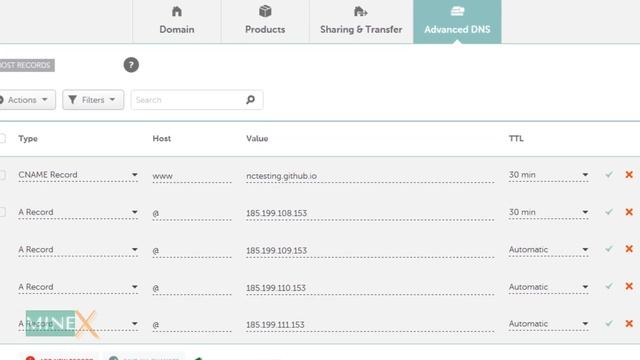The image size is (640, 360).
Task: Edit host @ field of 185.199.109.153 row
Action: tap(192, 250)
